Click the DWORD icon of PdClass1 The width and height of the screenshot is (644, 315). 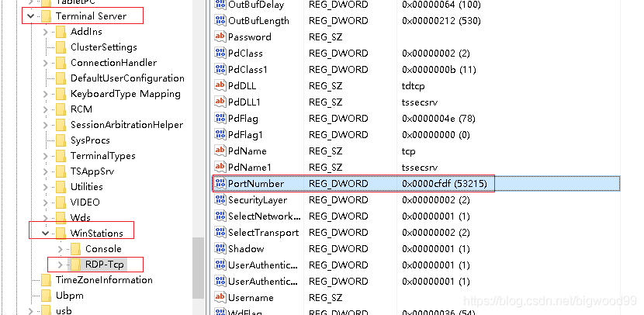(x=220, y=69)
